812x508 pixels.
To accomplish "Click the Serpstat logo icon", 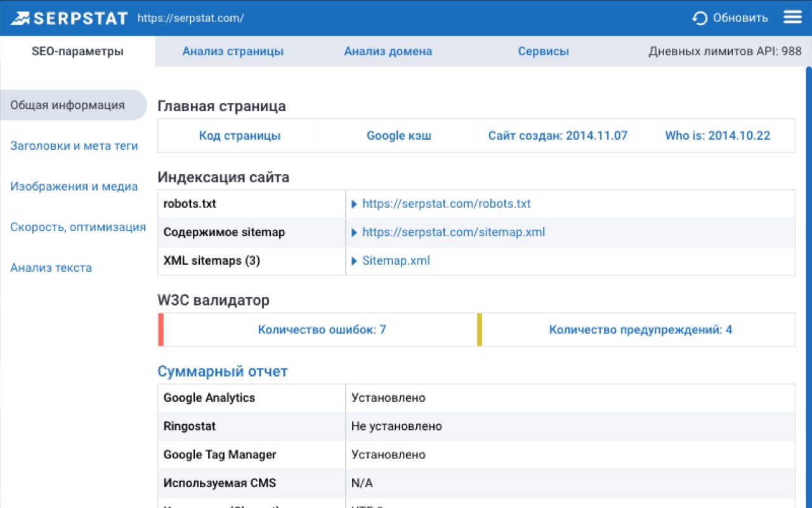I will 20,18.
